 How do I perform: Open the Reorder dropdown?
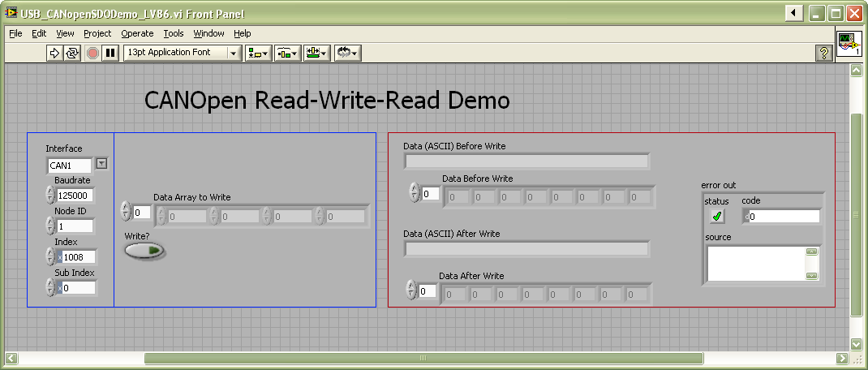tap(348, 53)
